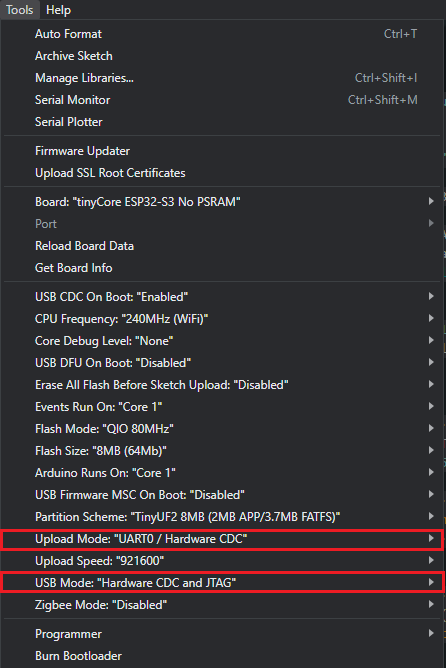Choose Archive Sketch

pyautogui.click(x=222, y=56)
